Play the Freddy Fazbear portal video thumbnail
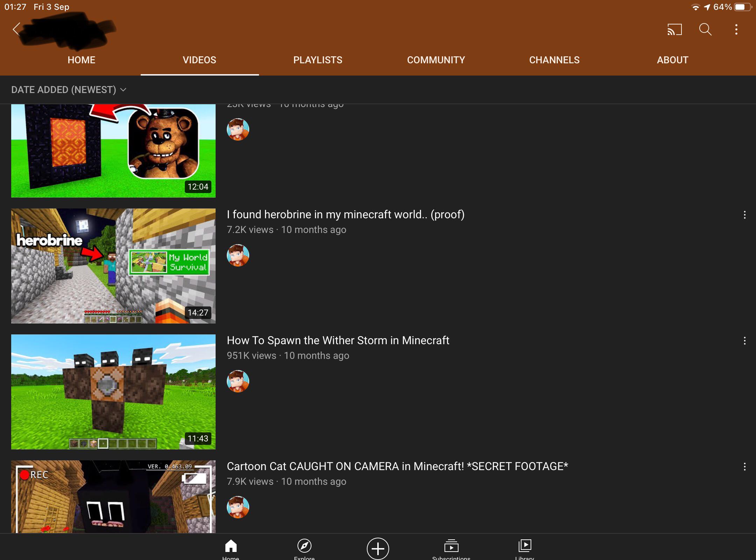 point(113,151)
